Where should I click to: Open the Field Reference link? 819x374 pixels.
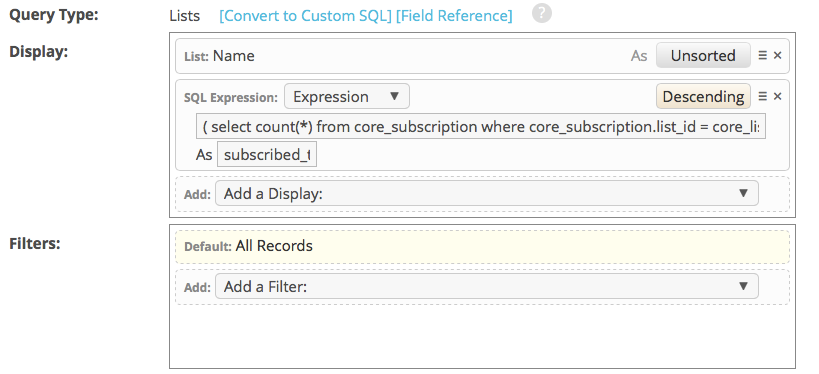point(454,16)
